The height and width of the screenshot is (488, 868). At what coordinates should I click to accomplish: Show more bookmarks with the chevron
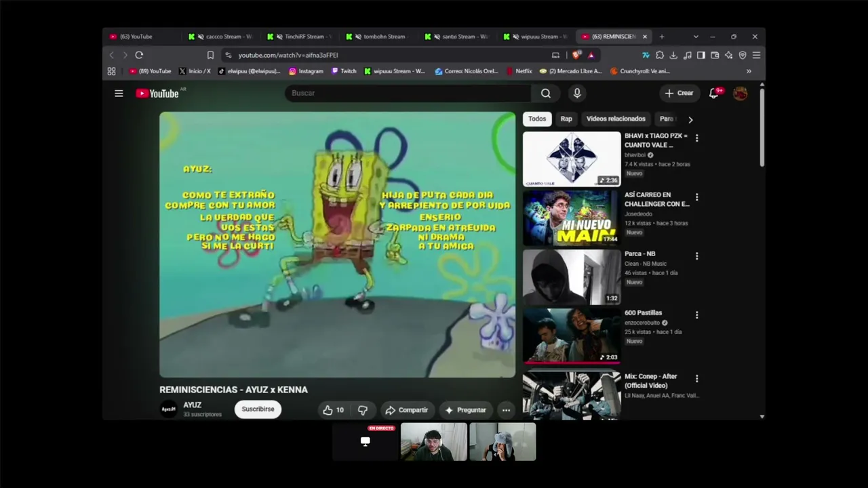[749, 71]
